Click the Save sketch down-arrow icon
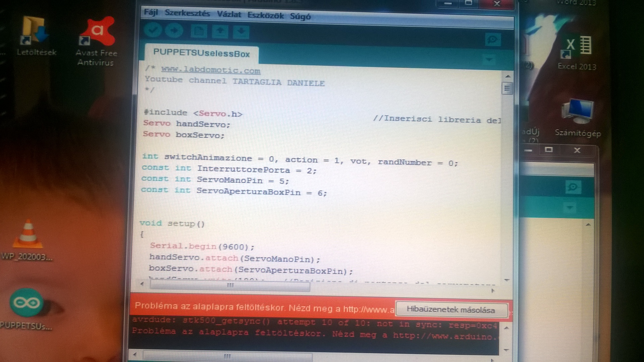This screenshot has width=644, height=362. coord(241,33)
